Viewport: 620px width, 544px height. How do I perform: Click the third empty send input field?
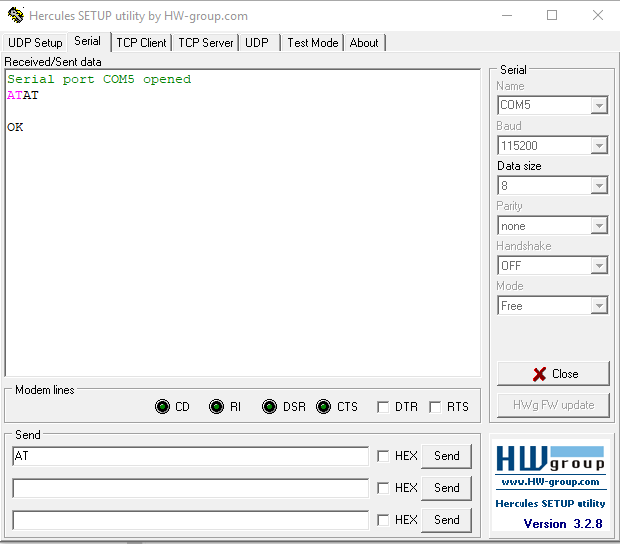[x=191, y=520]
